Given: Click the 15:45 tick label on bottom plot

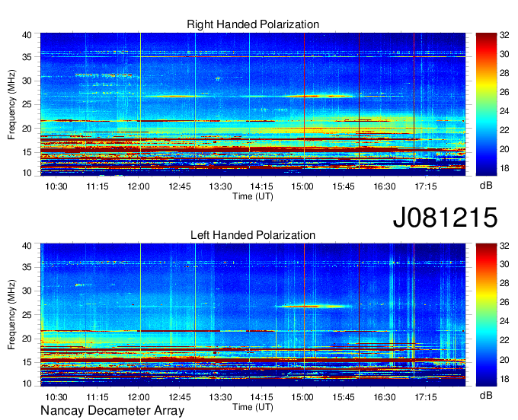Looking at the screenshot, I should click(x=344, y=397).
